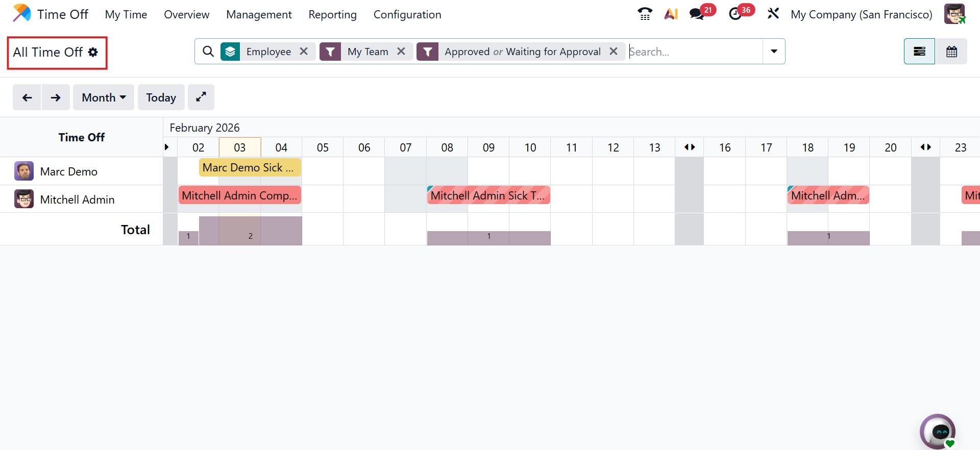Open the Configuration menu
Screen dimensions: 980x450
point(407,15)
